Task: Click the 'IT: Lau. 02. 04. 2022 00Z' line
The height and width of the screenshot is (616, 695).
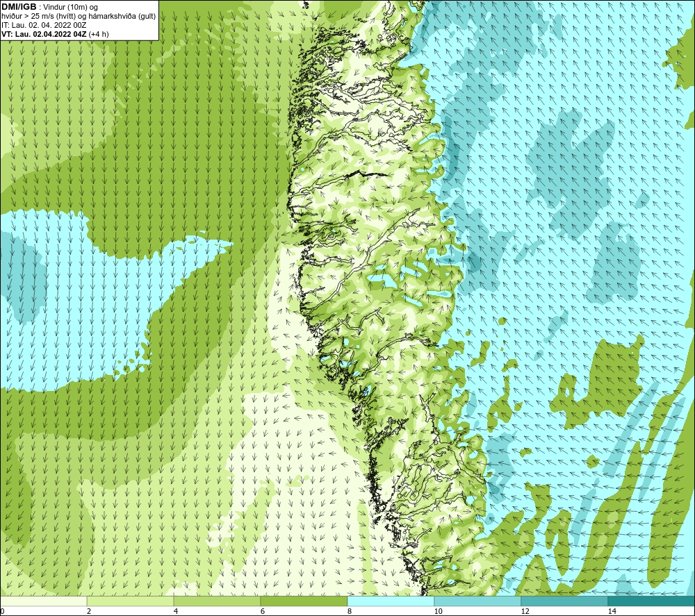Action: (x=44, y=25)
